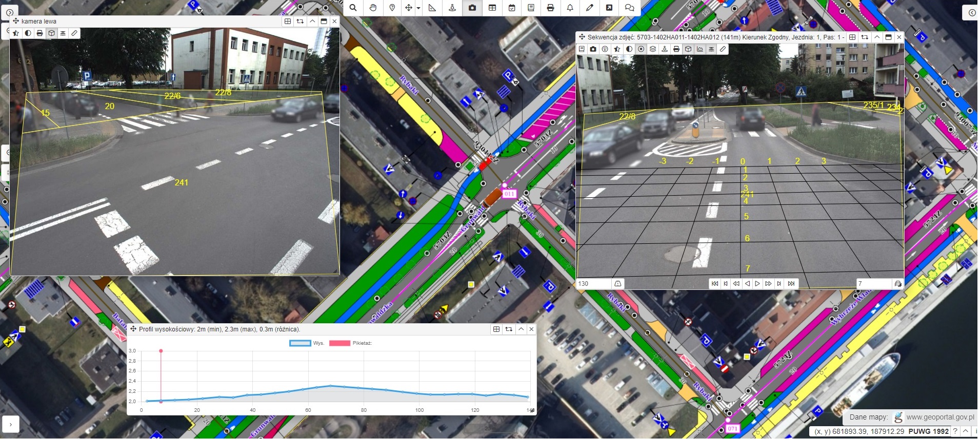The image size is (980, 439).
Task: Select the measure triangle ruler tool
Action: 432,8
